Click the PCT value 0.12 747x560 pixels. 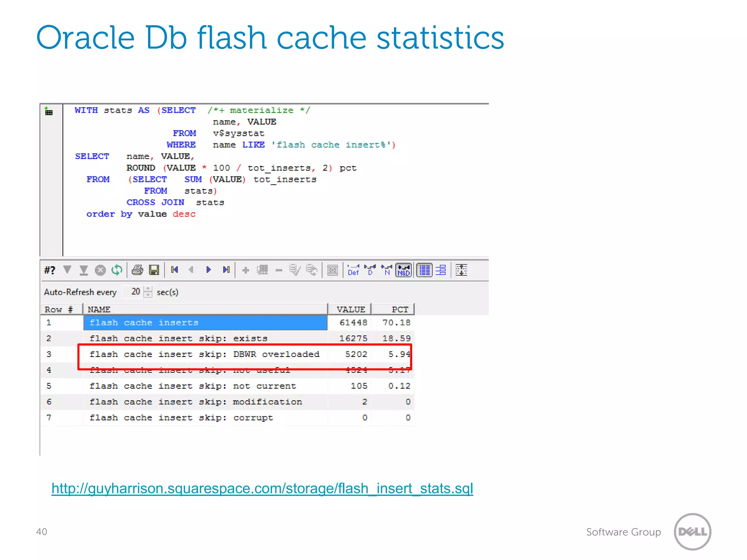pos(399,386)
